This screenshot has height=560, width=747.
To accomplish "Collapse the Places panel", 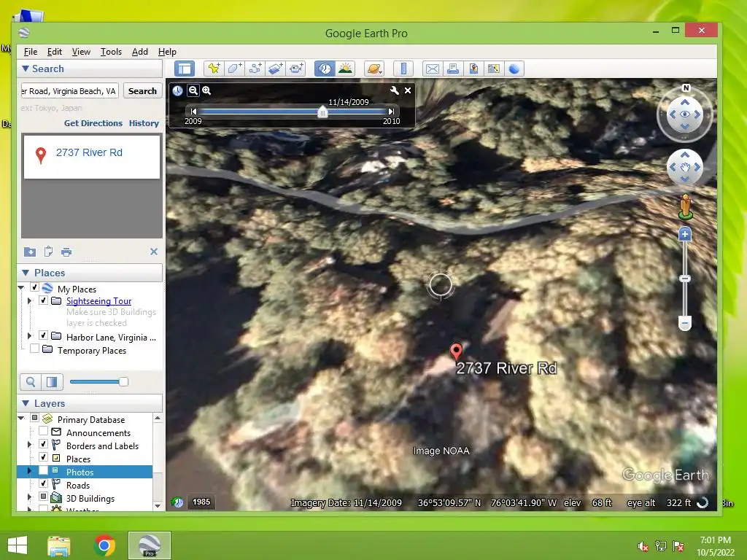I will click(26, 273).
